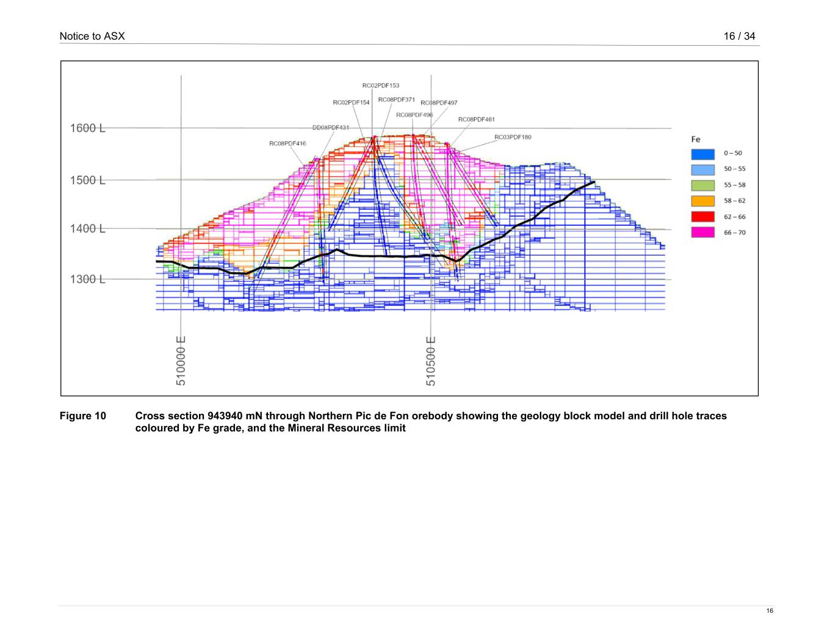This screenshot has height=644, width=833.
Task: Click the 1300 L elevation label
Action: [88, 280]
